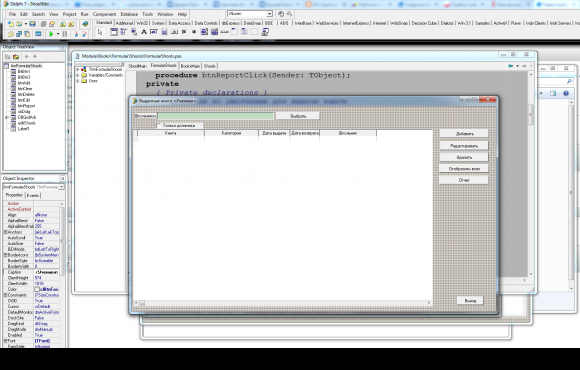Open the Component menu
580x370 pixels.
(104, 14)
